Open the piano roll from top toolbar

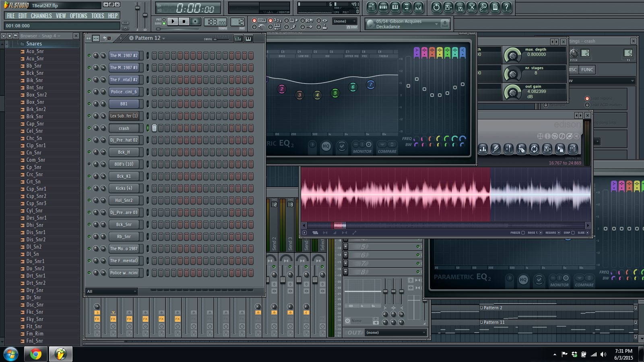pyautogui.click(x=395, y=7)
